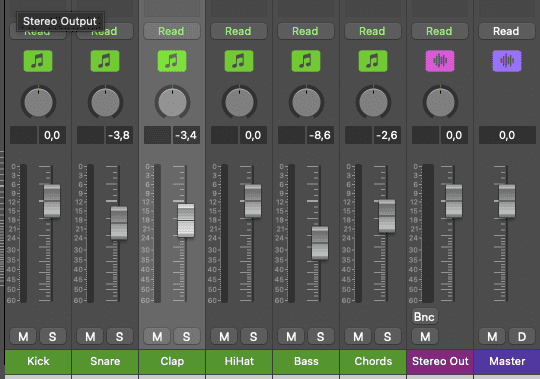Select the Bass channel name label
This screenshot has width=540, height=379.
coord(306,361)
